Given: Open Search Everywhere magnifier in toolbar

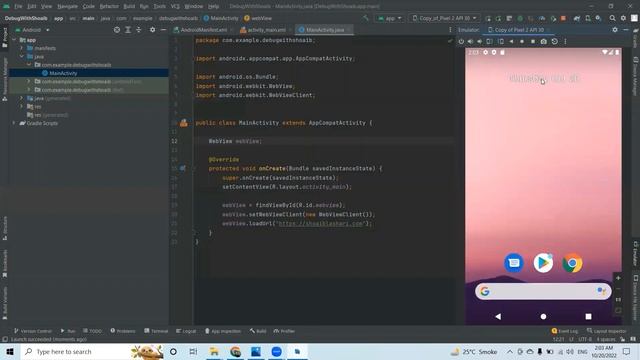Looking at the screenshot, I should pos(612,18).
